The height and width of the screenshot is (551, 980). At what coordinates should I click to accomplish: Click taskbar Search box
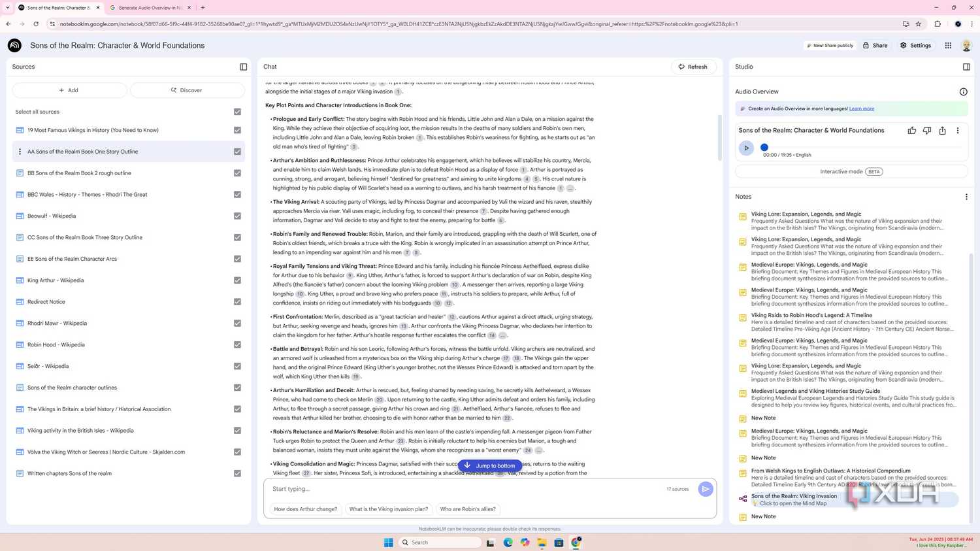(440, 543)
